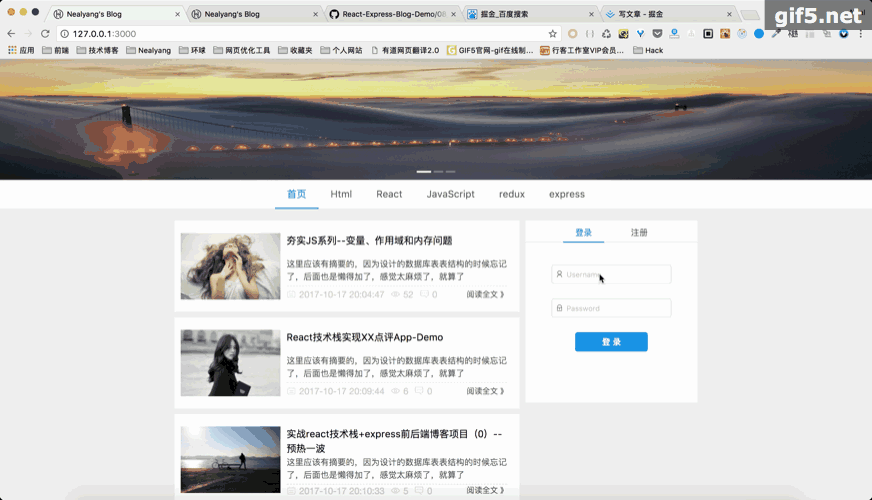Select the first carousel indicator dot
Viewport: 872px width, 500px height.
click(424, 172)
